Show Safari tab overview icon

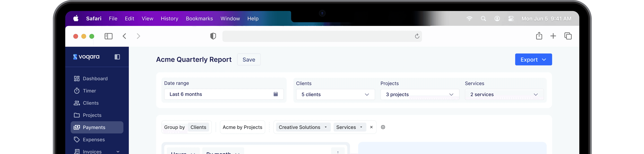568,36
